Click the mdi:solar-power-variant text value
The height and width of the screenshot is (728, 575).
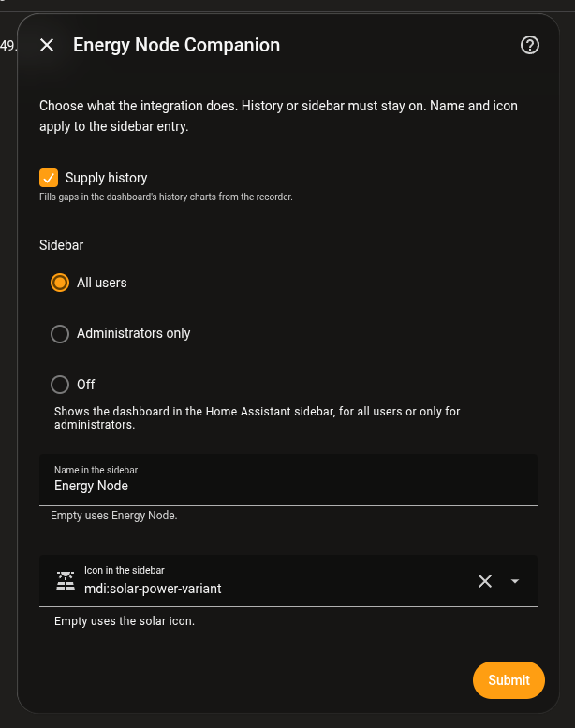click(x=153, y=589)
